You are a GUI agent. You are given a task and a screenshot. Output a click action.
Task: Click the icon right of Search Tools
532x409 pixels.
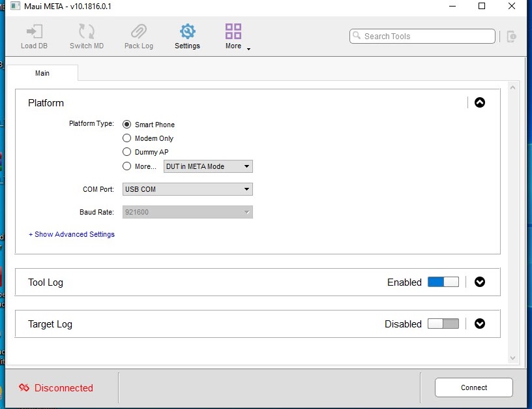pos(511,37)
